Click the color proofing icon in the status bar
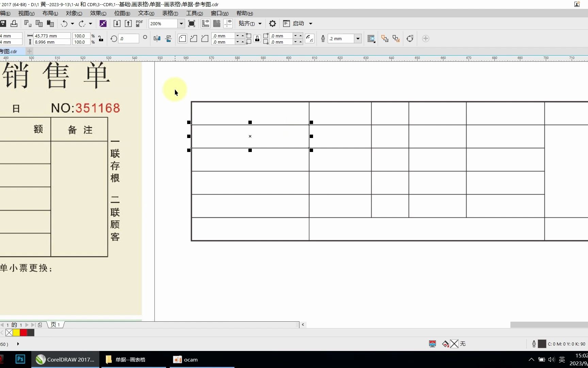Viewport: 588px width, 368px height. pyautogui.click(x=432, y=344)
